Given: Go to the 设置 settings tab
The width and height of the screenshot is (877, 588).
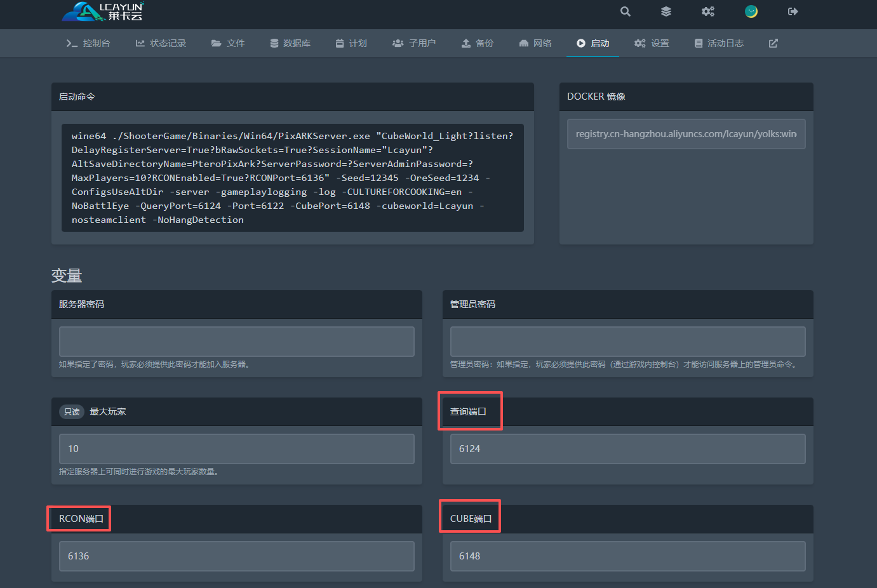Looking at the screenshot, I should point(652,43).
